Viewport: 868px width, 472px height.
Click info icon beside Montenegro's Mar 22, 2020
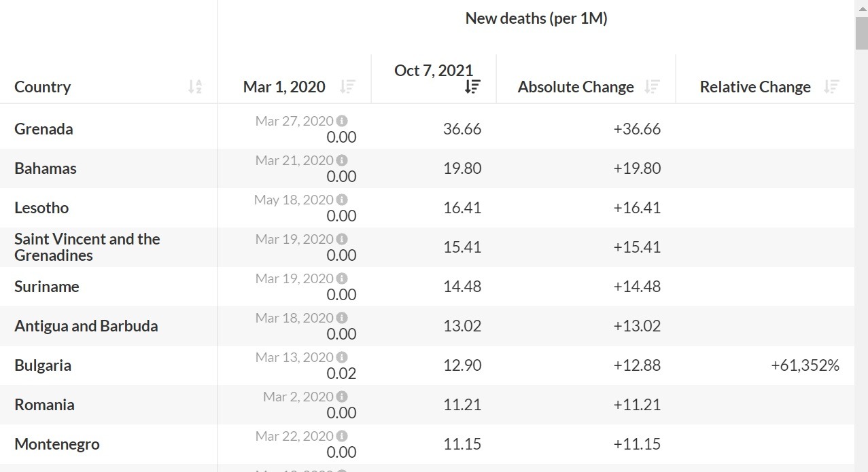tap(342, 436)
